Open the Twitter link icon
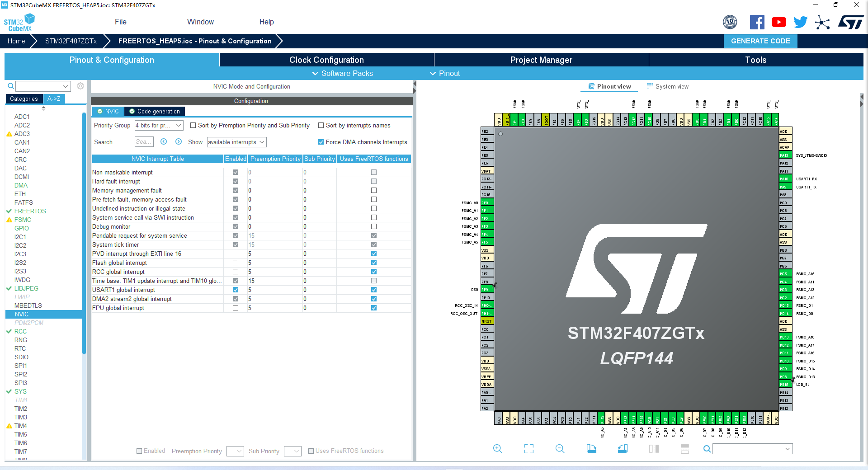Viewport: 868px width, 470px height. click(800, 22)
